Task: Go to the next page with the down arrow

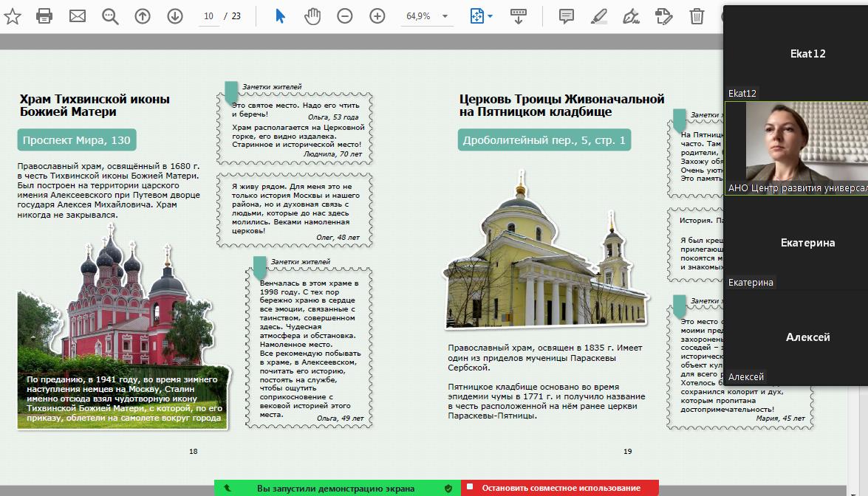Action: point(175,16)
